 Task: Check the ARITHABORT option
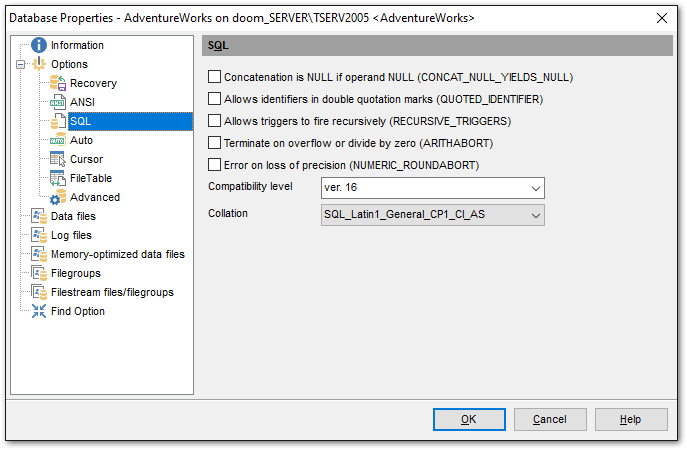214,142
